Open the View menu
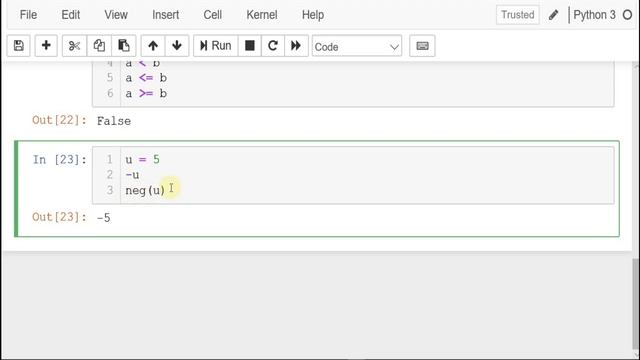Screen dimensions: 640x360 pyautogui.click(x=116, y=15)
